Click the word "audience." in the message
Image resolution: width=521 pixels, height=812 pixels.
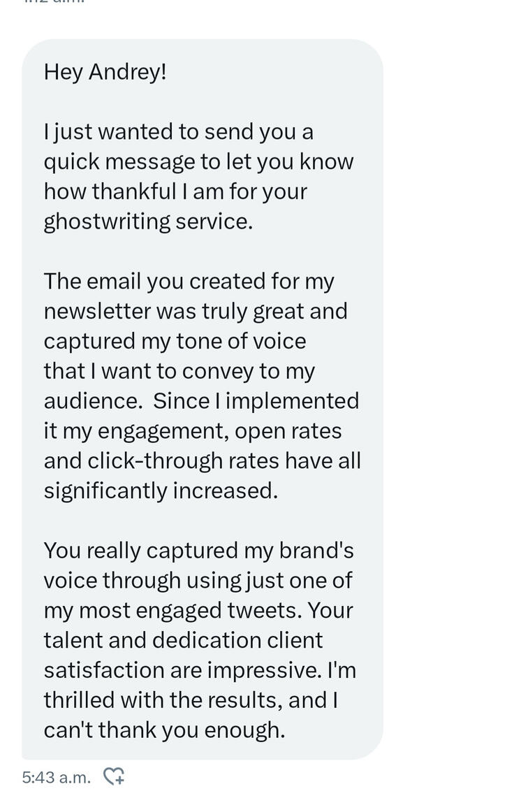(93, 401)
